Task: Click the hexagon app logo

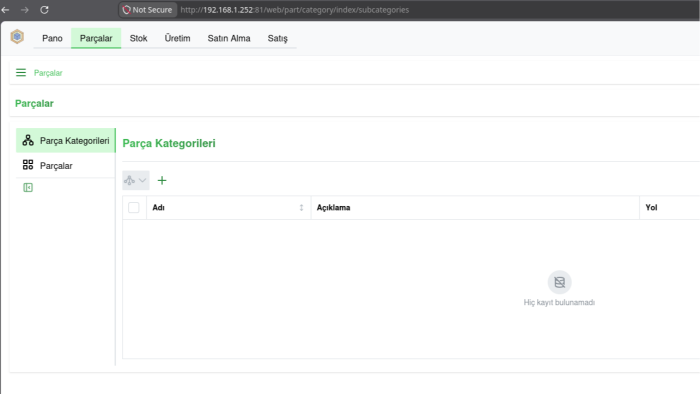Action: 17,37
